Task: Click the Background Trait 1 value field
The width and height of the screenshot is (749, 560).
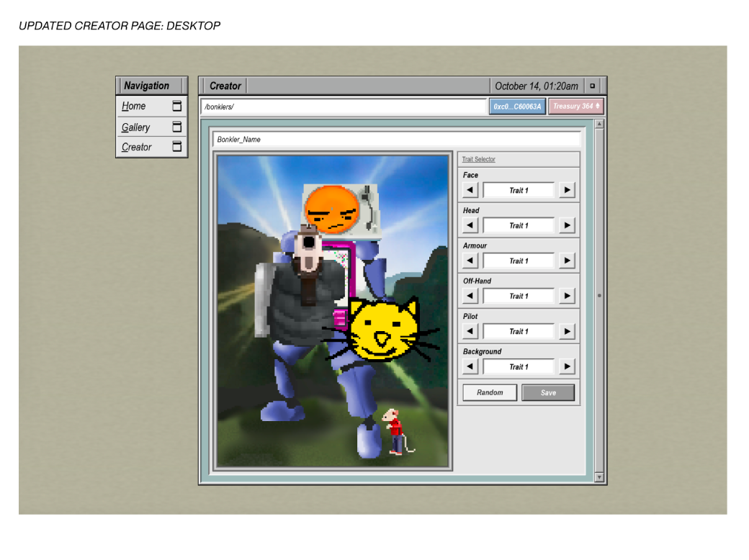Action: point(519,366)
